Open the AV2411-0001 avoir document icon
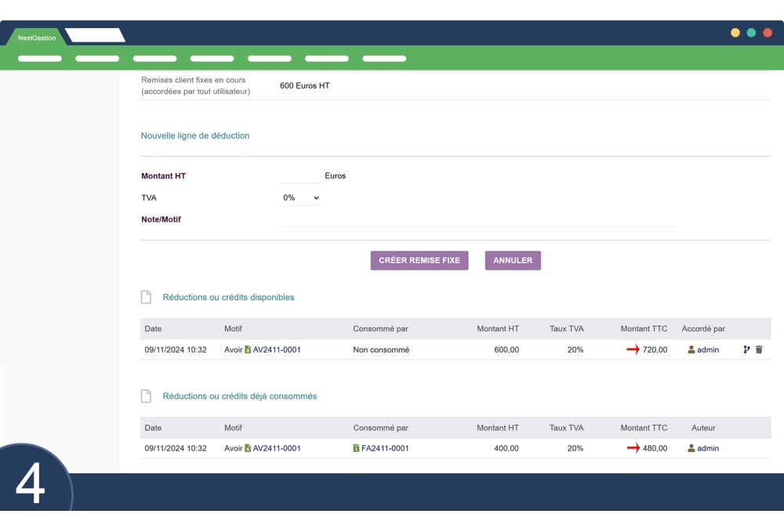The image size is (784, 532). (249, 349)
